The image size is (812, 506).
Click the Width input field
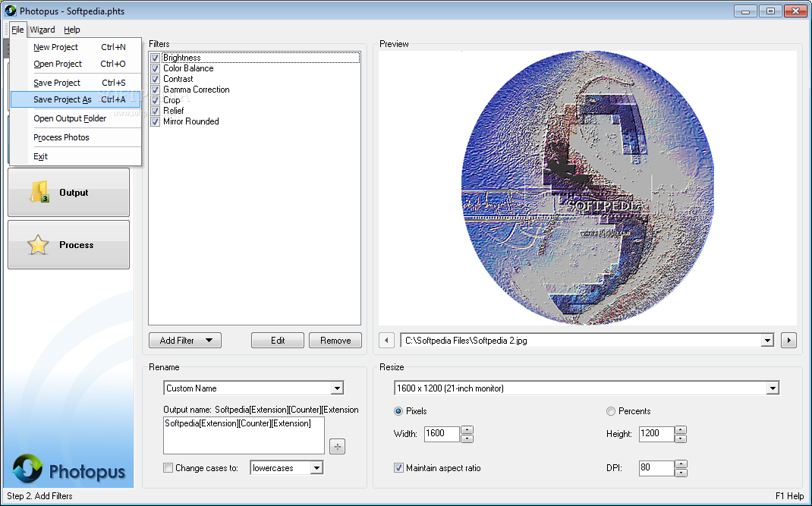click(x=442, y=434)
